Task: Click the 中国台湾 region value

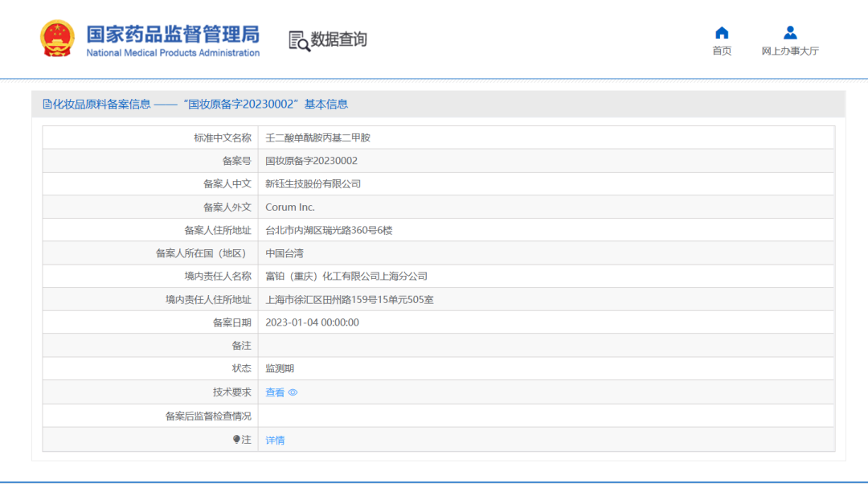Action: pos(284,253)
